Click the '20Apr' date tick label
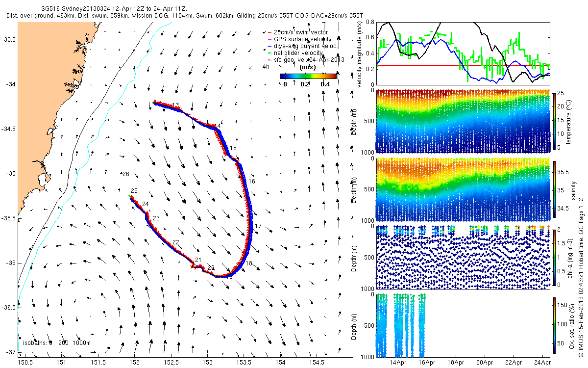Viewport: 588px width, 368px height. [x=485, y=362]
